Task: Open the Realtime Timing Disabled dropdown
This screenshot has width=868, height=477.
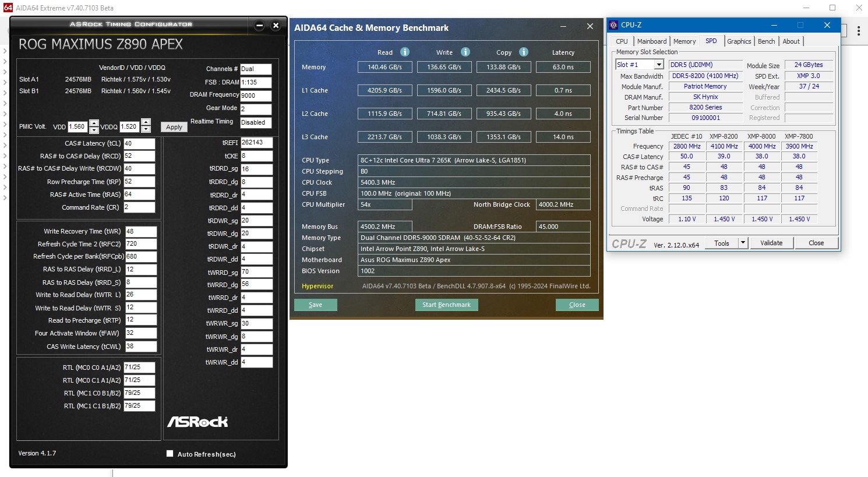Action: pos(256,123)
